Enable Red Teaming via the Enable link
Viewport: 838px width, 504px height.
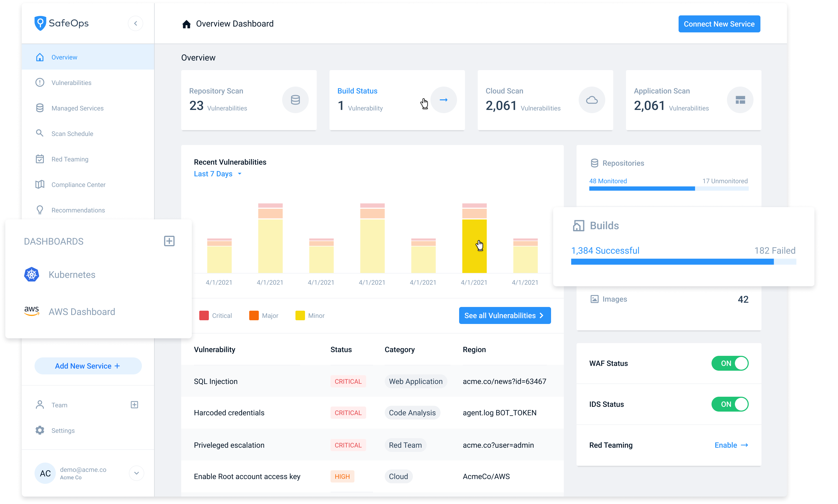(x=731, y=445)
